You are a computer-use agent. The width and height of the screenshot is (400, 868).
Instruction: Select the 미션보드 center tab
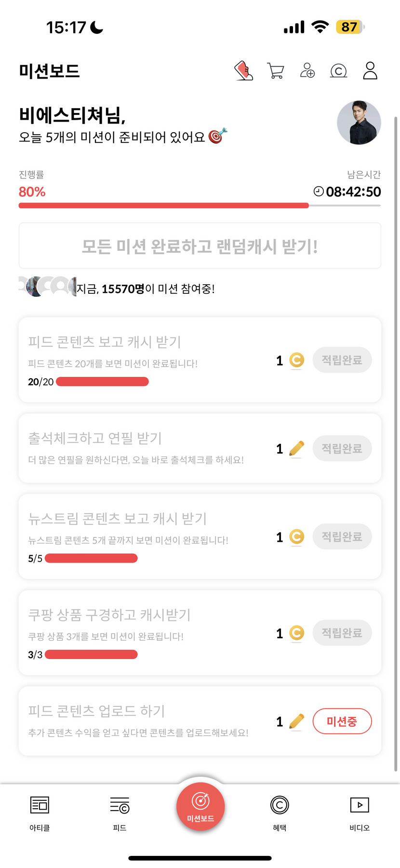tap(200, 807)
